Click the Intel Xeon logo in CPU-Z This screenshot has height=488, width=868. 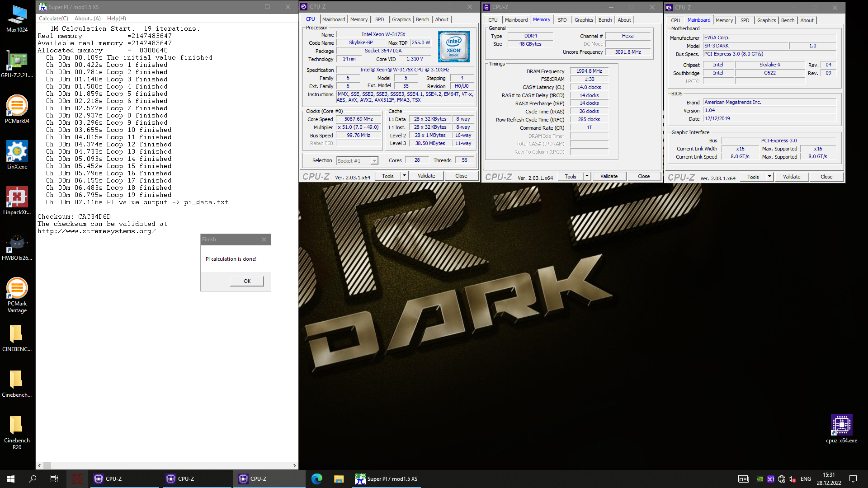click(453, 47)
